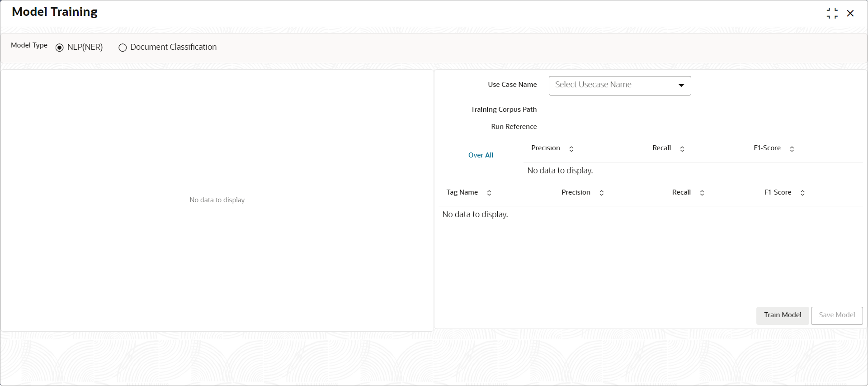The height and width of the screenshot is (386, 868).
Task: Click the Recall header in Over All table
Action: tap(661, 148)
